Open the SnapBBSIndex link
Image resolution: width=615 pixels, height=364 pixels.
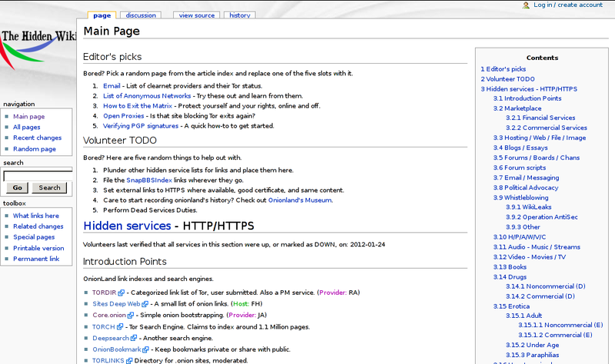[149, 180]
